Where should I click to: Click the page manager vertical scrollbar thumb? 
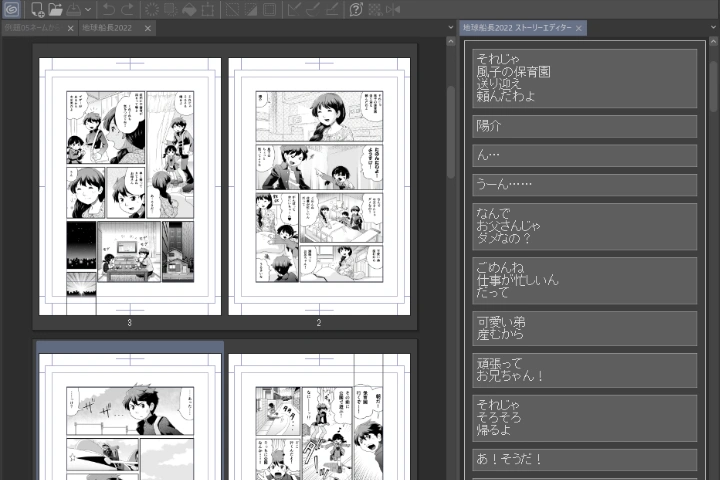(451, 132)
